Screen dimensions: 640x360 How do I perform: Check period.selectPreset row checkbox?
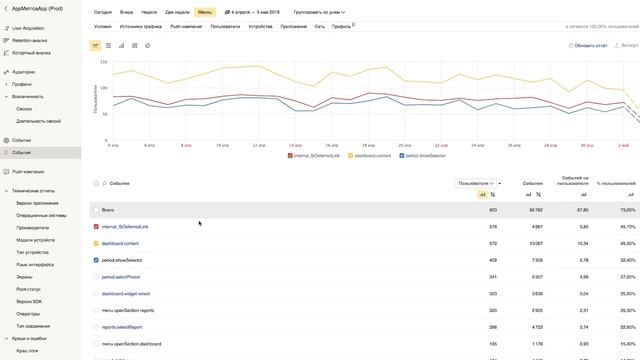[96, 277]
